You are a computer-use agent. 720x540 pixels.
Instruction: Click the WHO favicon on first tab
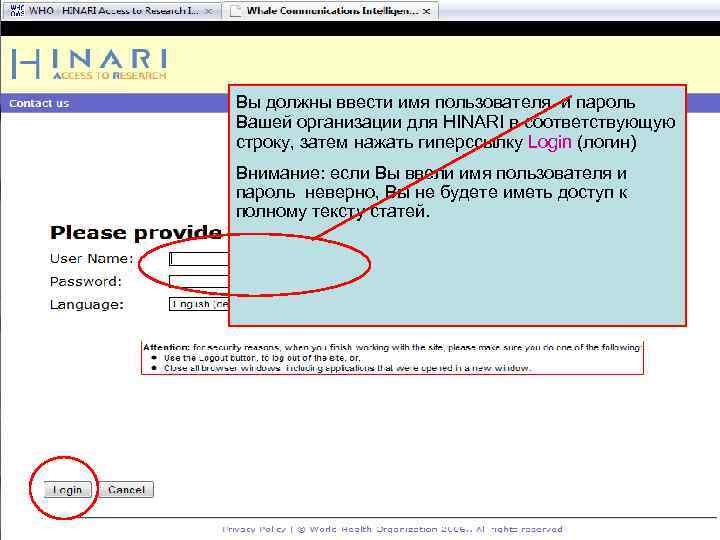click(x=17, y=11)
